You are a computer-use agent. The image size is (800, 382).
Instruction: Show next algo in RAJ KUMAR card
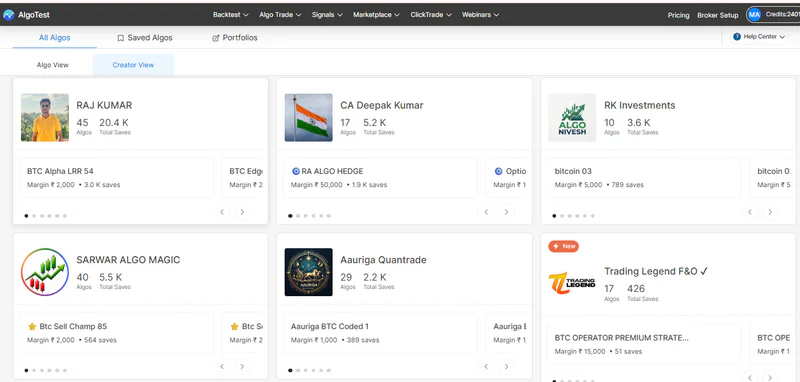tap(242, 212)
